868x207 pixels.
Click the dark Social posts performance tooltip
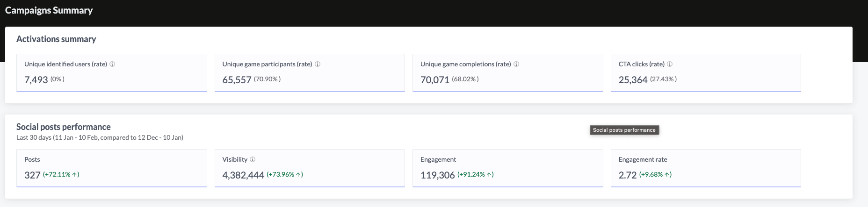pos(624,130)
